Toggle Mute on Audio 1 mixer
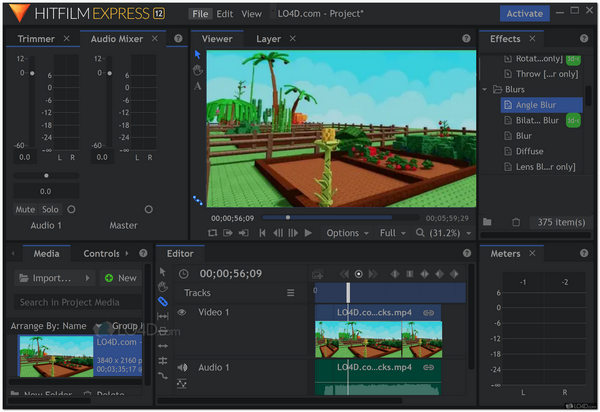 [x=25, y=209]
